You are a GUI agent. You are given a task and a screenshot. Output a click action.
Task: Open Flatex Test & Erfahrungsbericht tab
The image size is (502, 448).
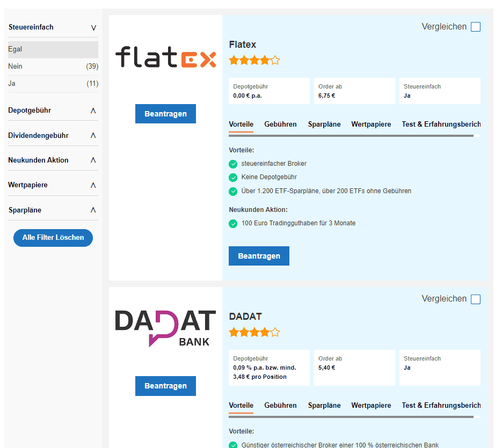[441, 124]
